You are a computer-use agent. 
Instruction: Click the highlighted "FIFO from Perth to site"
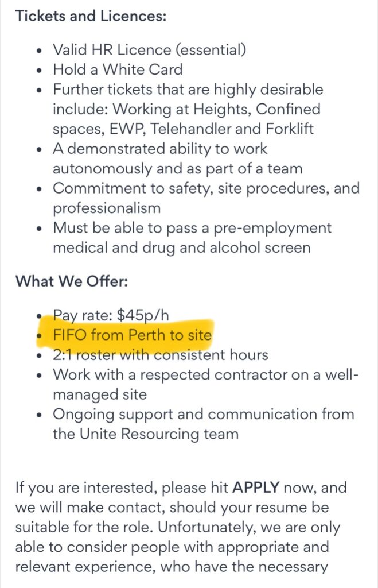point(133,335)
